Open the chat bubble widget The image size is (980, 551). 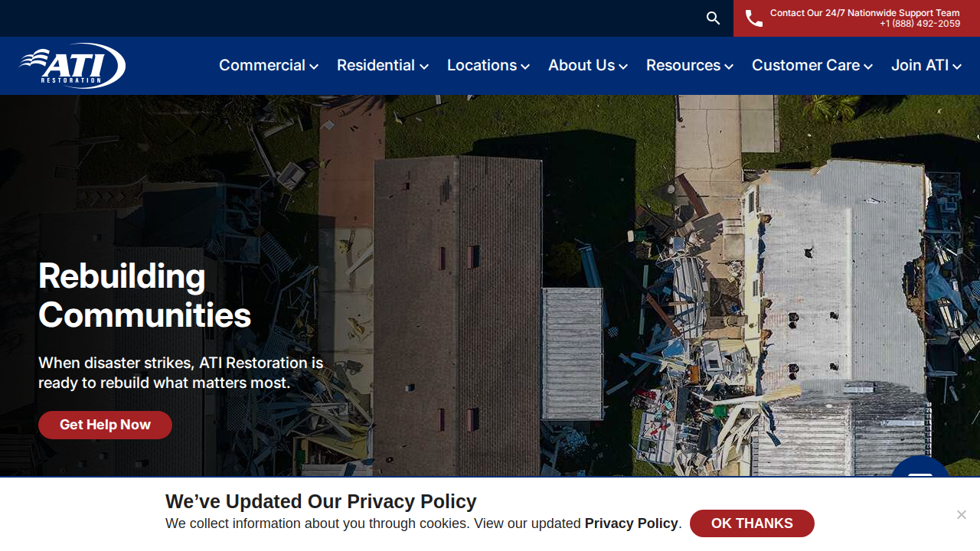click(920, 466)
